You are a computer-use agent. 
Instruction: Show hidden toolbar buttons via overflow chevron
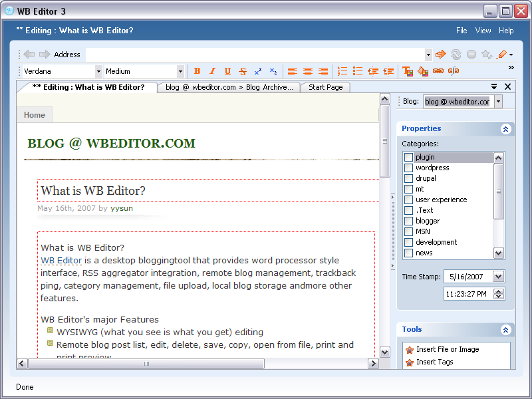pyautogui.click(x=511, y=68)
